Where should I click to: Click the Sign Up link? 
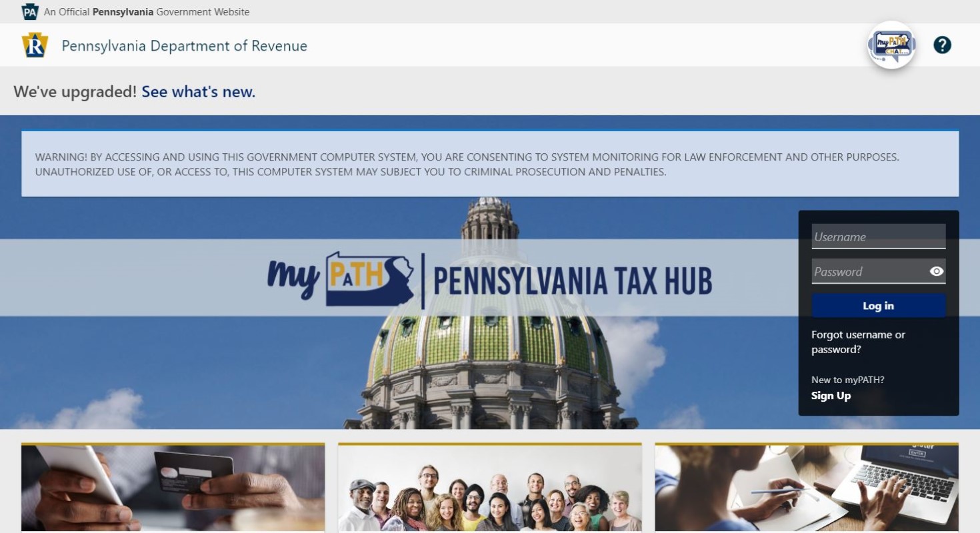(831, 396)
